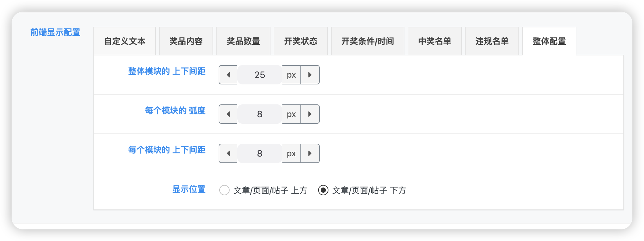Go to the 奖品数量 tab
Screen dimensions: 644x241
[x=243, y=41]
